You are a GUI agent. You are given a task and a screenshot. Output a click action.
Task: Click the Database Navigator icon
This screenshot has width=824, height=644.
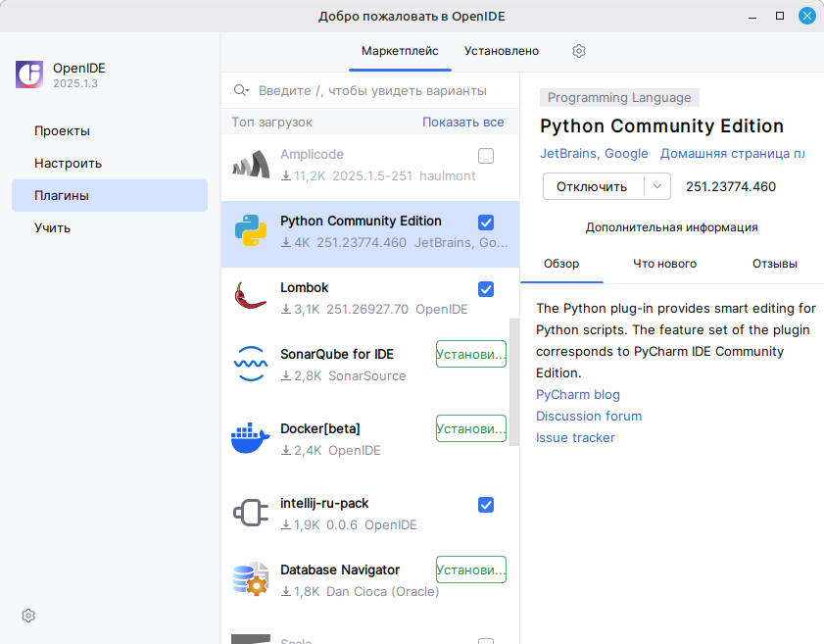pyautogui.click(x=251, y=579)
